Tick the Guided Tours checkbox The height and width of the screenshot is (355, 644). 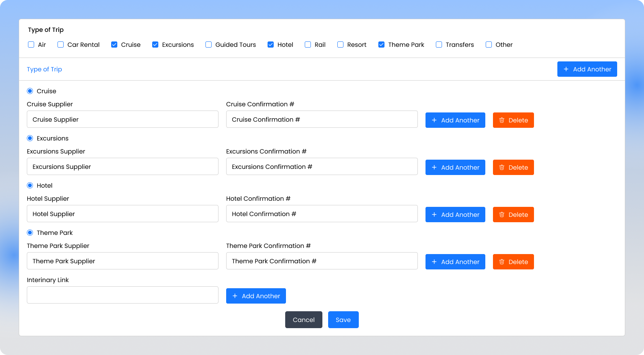(x=209, y=45)
